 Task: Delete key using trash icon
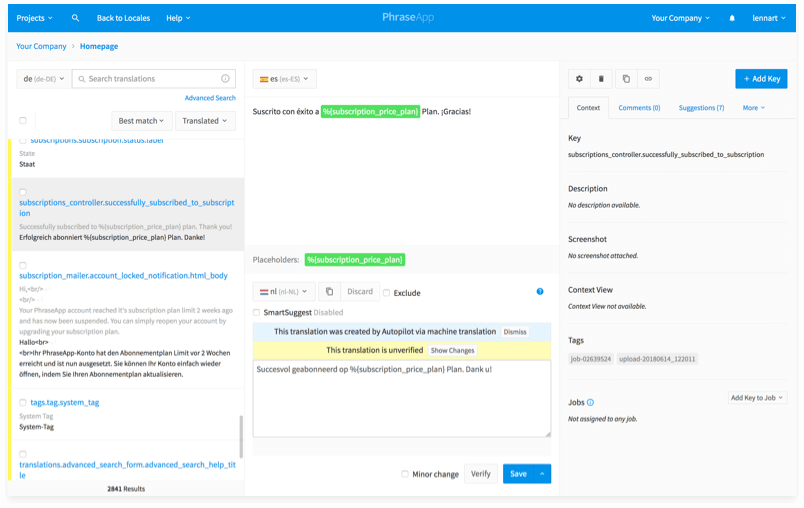(x=601, y=79)
